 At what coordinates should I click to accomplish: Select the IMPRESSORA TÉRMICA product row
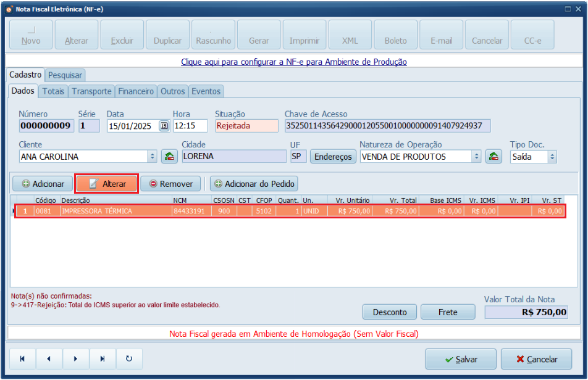[x=185, y=210]
